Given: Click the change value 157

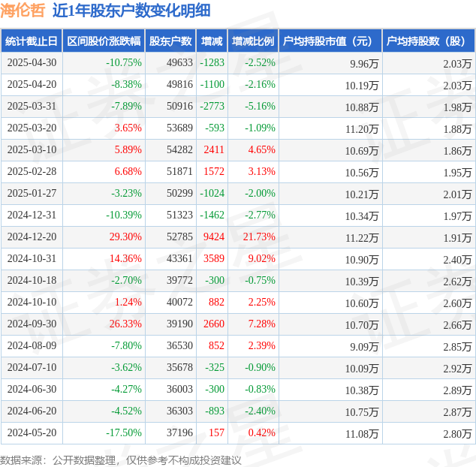Looking at the screenshot, I should (x=216, y=432).
